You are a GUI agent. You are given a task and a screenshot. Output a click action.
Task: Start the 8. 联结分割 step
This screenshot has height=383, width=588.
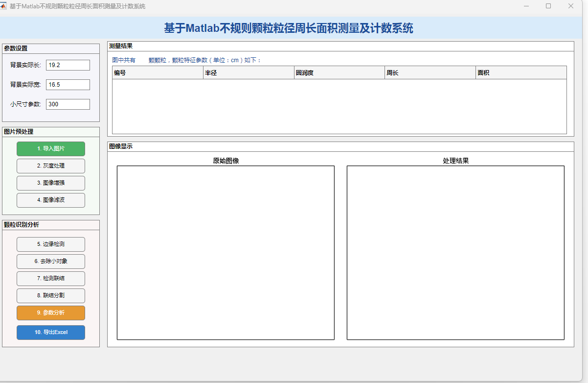click(51, 296)
